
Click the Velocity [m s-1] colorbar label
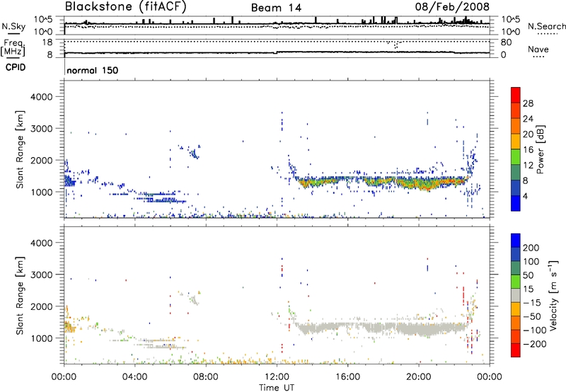click(553, 295)
